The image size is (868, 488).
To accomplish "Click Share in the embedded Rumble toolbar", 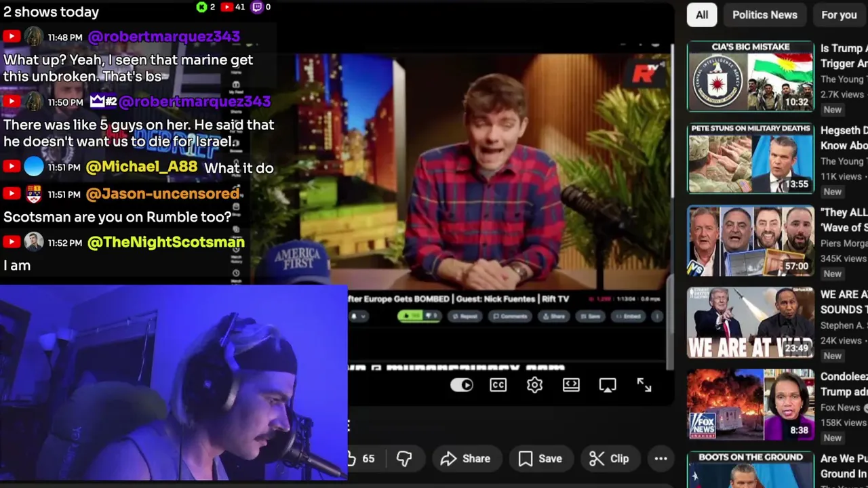I will 553,316.
